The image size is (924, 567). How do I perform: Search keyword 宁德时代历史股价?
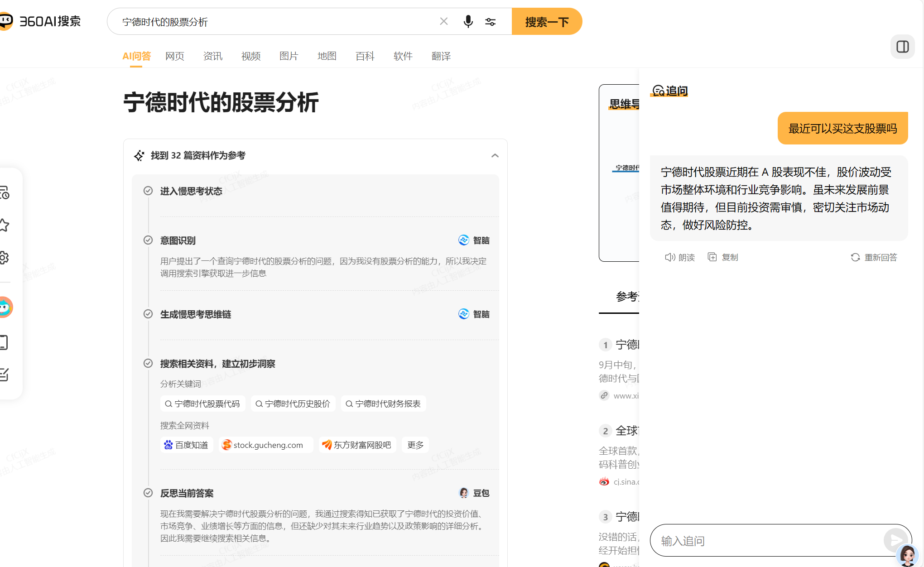293,404
